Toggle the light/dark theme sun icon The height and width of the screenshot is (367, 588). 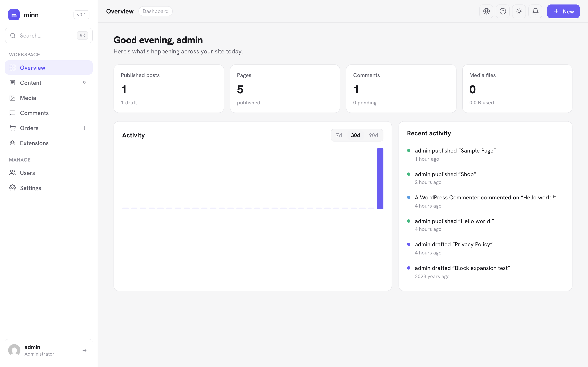tap(519, 11)
